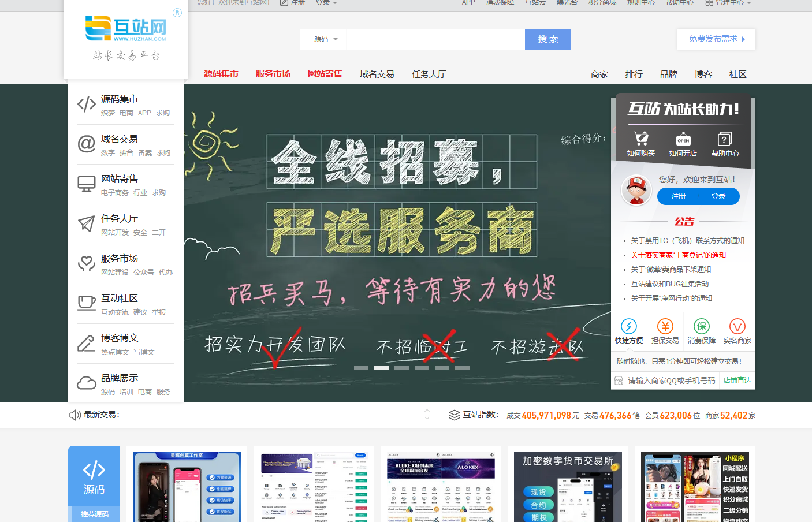Viewport: 812px width, 522px height.
Task: Open red notice 关于落实商家“工商登记”的通知
Action: [x=679, y=255]
